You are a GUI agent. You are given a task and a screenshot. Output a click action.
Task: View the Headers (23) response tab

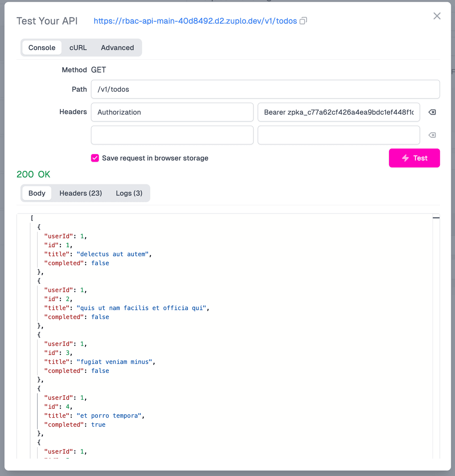80,193
